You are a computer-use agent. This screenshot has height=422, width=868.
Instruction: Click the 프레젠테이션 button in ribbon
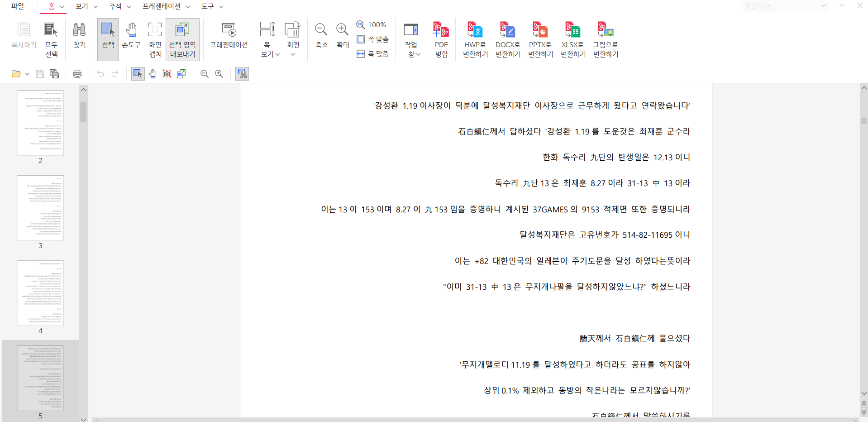229,35
